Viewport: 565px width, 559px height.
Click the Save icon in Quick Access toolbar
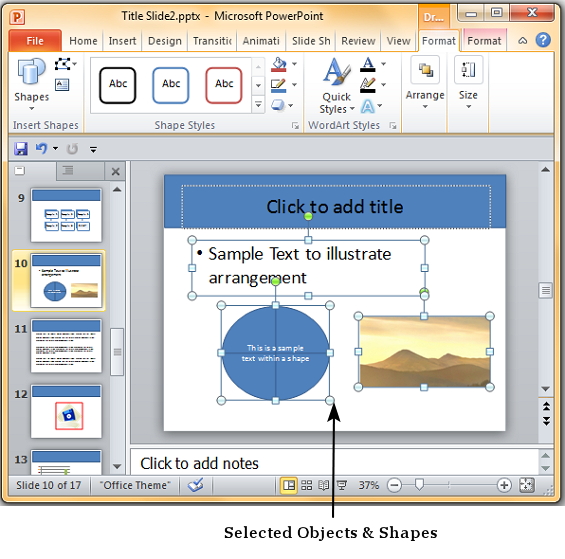(21, 148)
